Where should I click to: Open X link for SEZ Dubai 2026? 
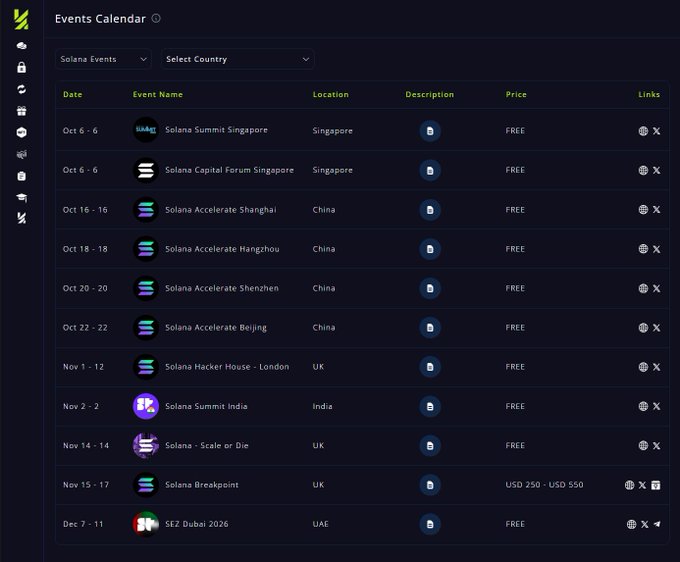click(x=645, y=524)
